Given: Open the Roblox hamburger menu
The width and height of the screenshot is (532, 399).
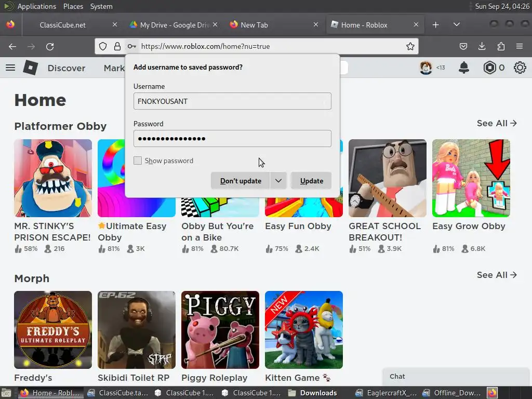Looking at the screenshot, I should 10,68.
